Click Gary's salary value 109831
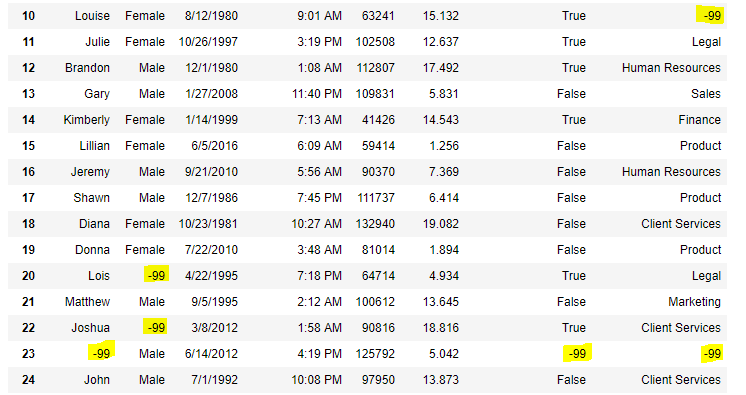 click(375, 94)
